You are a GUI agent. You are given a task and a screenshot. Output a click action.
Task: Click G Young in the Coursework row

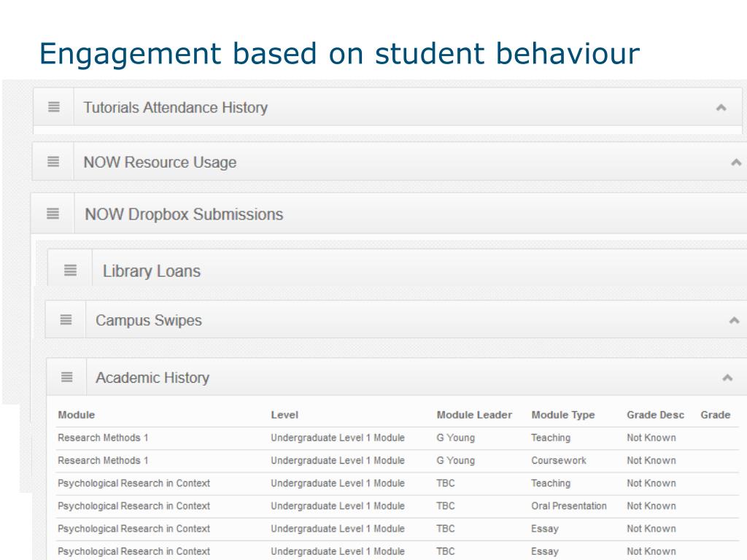pos(455,461)
